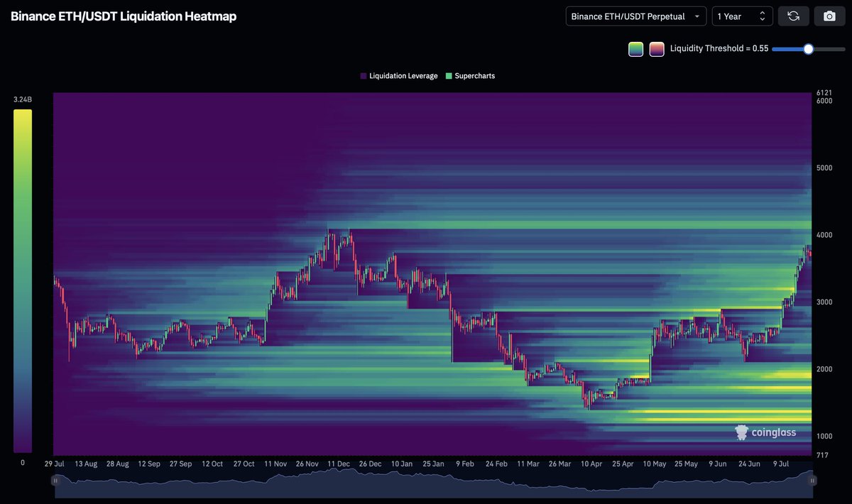Click the Liquidity Threshold slider handle

tap(808, 49)
